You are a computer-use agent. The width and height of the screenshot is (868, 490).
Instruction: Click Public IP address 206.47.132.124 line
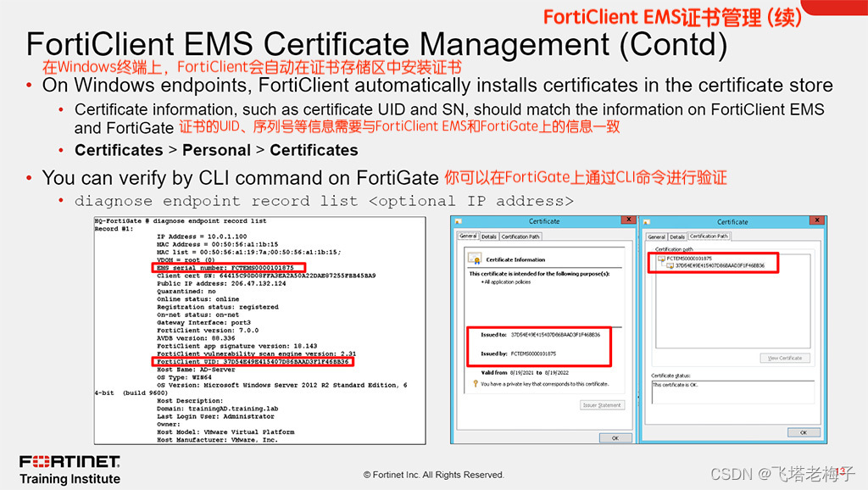click(x=221, y=283)
